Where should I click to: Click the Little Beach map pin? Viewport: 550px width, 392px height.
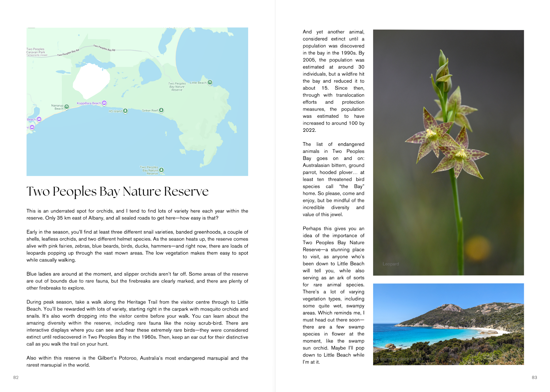point(210,82)
